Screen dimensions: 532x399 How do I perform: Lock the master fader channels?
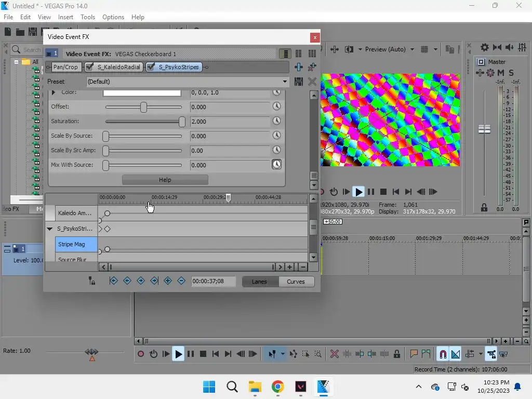(x=484, y=207)
